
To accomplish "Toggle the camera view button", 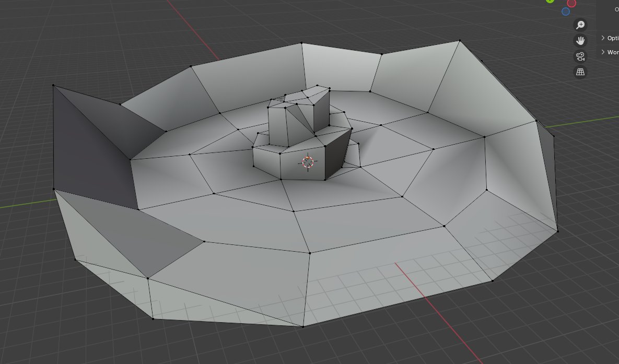I will 580,56.
